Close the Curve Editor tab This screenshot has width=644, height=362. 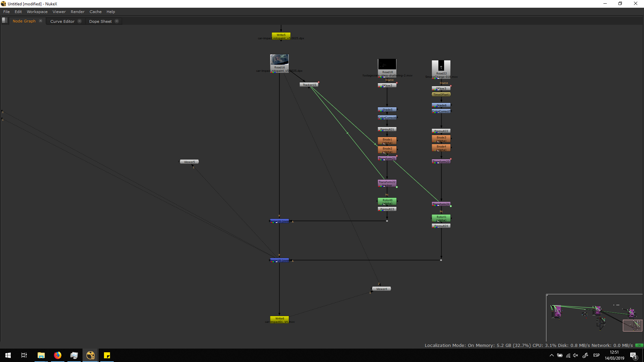tap(79, 21)
